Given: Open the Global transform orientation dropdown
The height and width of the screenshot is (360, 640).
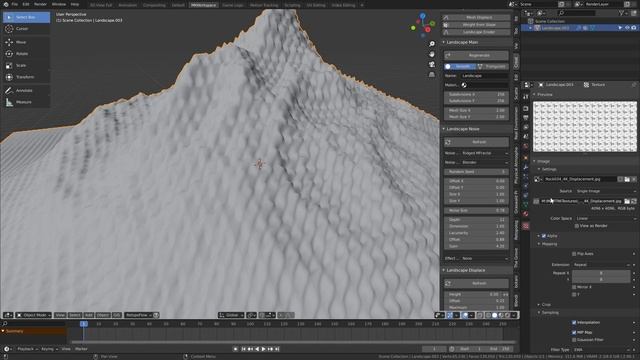Looking at the screenshot, I should (x=231, y=315).
